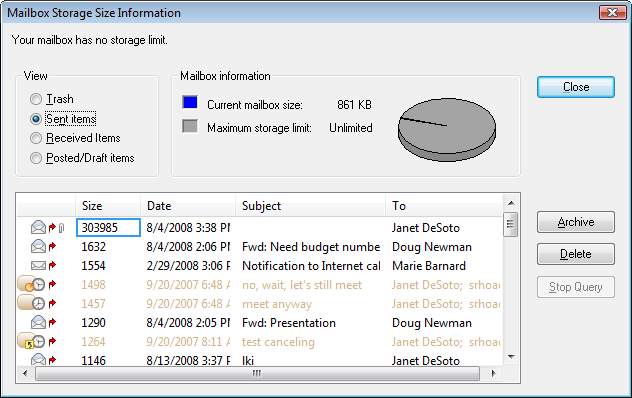
Task: Click the gray maximum storage limit swatch
Action: pyautogui.click(x=190, y=126)
